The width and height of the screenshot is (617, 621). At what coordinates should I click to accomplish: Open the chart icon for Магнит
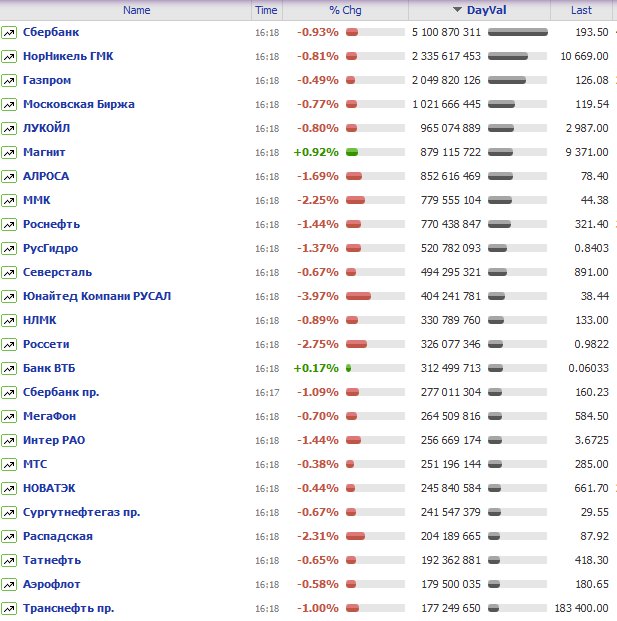point(9,152)
